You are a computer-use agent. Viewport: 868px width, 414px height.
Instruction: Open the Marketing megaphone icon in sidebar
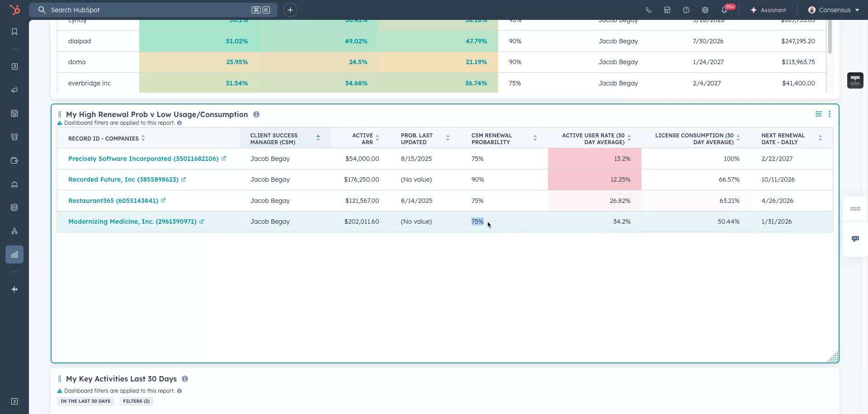coord(14,90)
